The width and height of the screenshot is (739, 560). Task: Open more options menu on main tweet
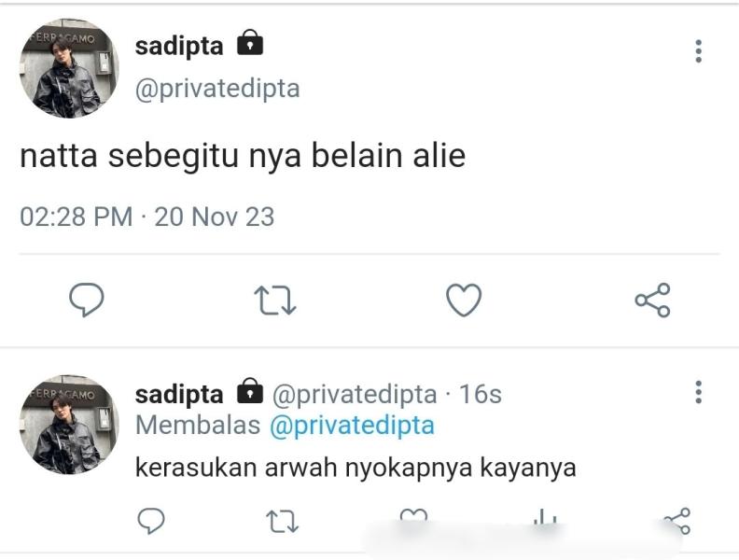pyautogui.click(x=698, y=51)
